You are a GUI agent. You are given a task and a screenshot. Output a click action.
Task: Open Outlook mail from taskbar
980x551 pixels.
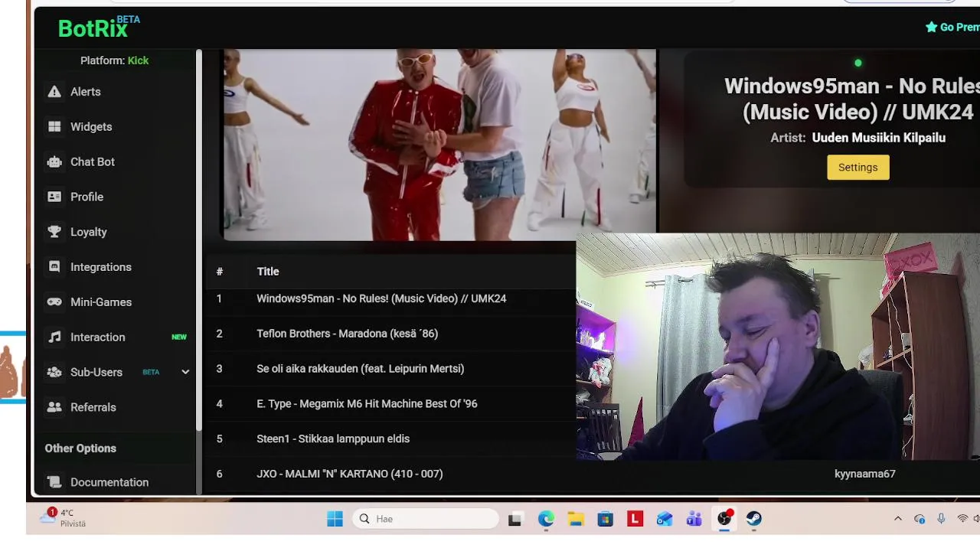click(x=665, y=520)
